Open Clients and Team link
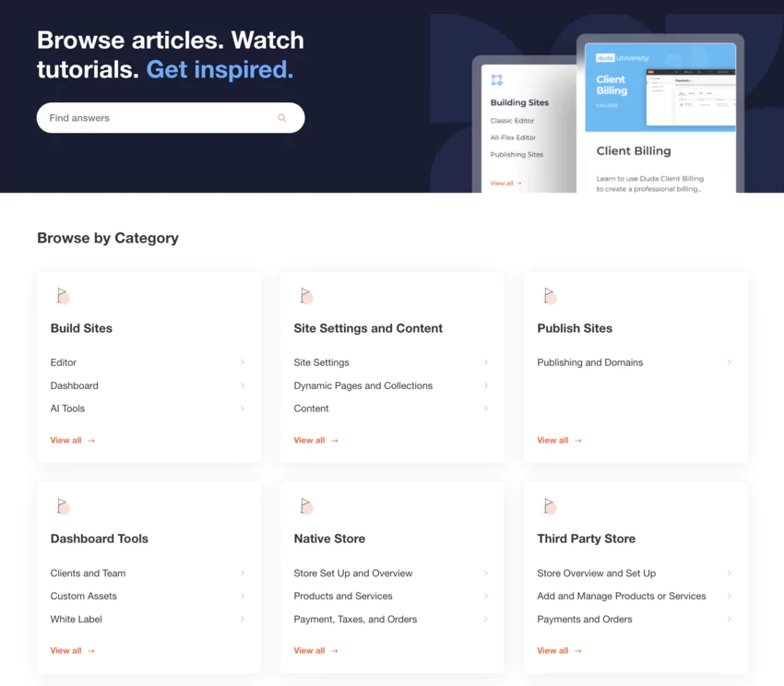The image size is (784, 686). click(88, 573)
